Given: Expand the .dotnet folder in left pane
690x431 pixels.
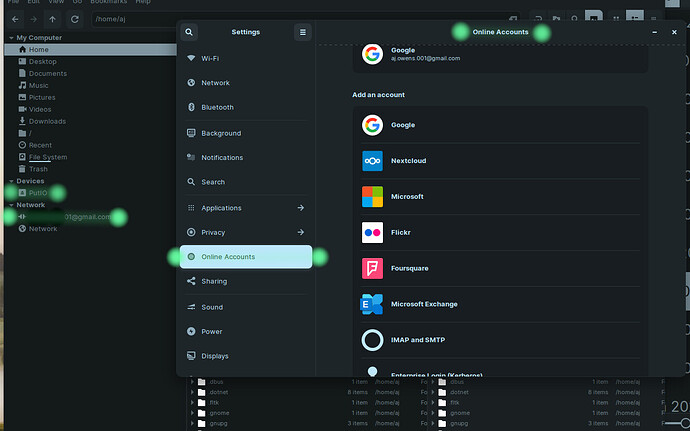Looking at the screenshot, I should [x=192, y=392].
